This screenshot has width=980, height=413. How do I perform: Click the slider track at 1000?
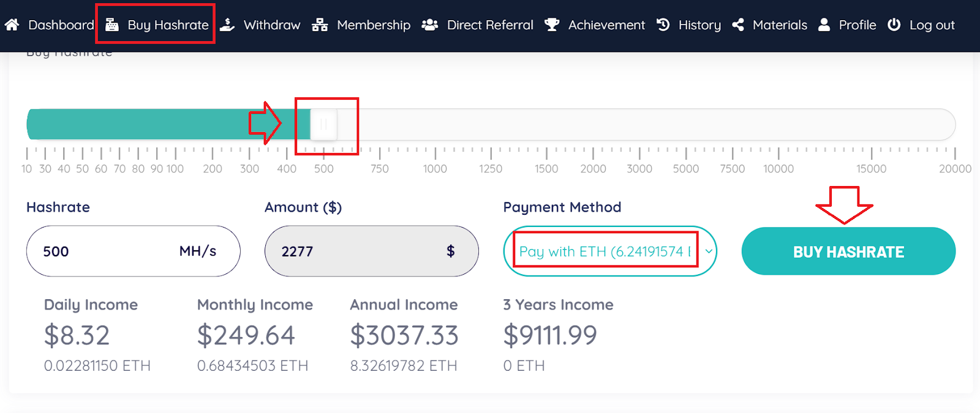click(x=435, y=125)
